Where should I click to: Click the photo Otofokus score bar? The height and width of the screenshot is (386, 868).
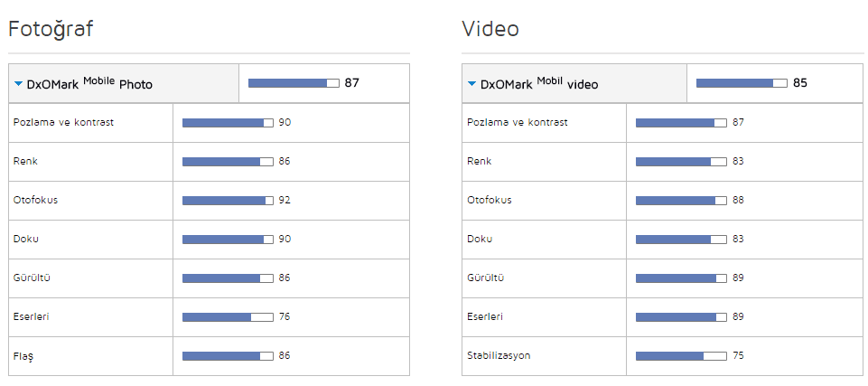coord(228,200)
